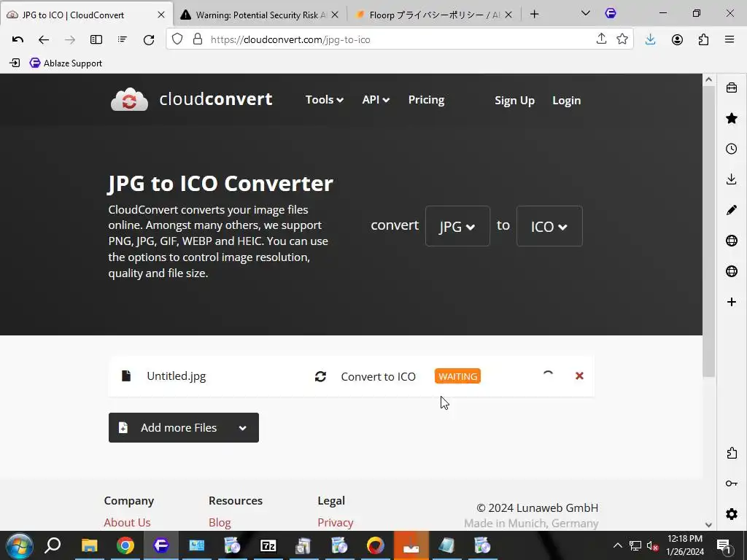Image resolution: width=747 pixels, height=560 pixels.
Task: Toggle the browser sidebar panel icon
Action: 96,39
